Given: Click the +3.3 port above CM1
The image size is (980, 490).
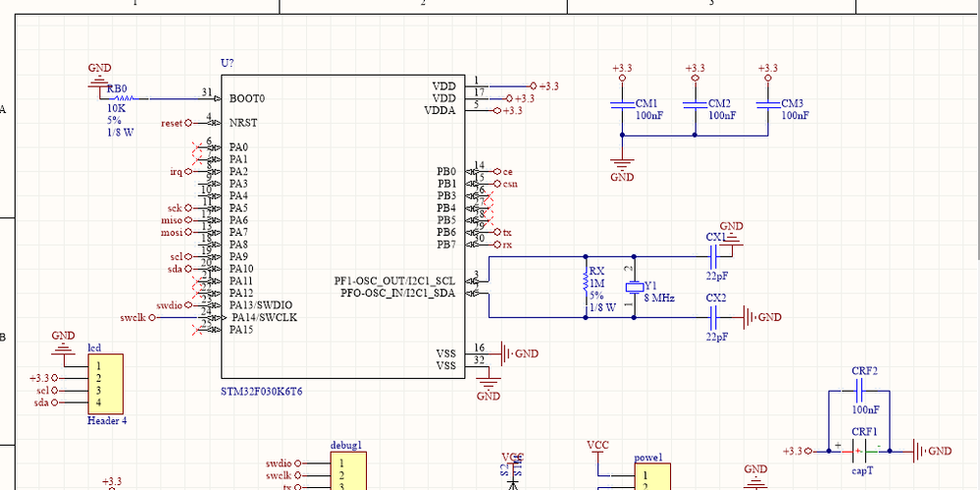Looking at the screenshot, I should point(622,73).
